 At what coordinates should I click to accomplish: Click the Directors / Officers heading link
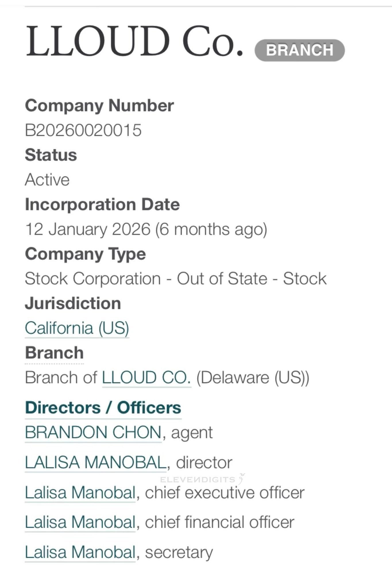(103, 407)
